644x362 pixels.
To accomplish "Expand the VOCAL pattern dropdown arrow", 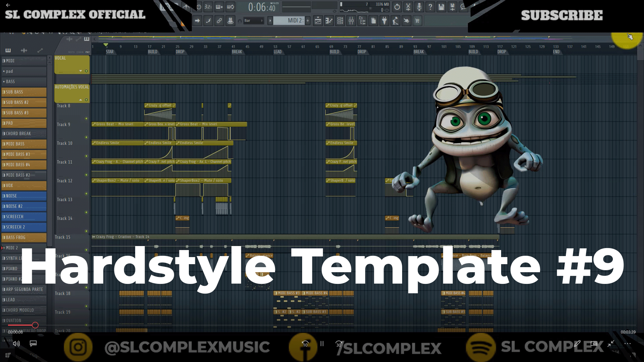I will tap(80, 71).
